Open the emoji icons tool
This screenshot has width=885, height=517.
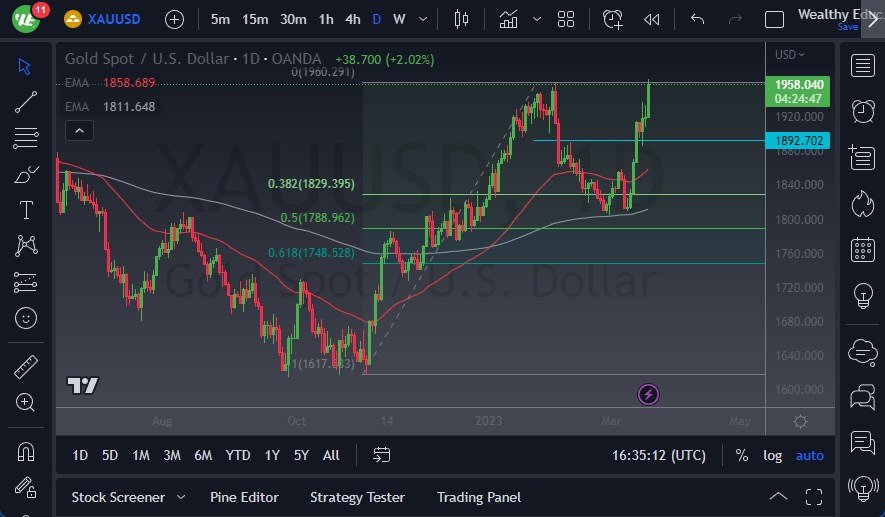[x=26, y=318]
